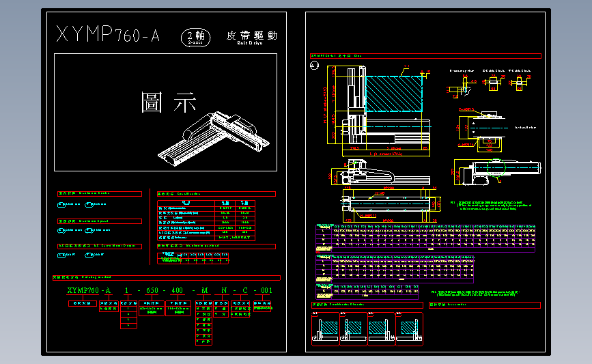Click the circled view marker above top view

tap(314, 66)
